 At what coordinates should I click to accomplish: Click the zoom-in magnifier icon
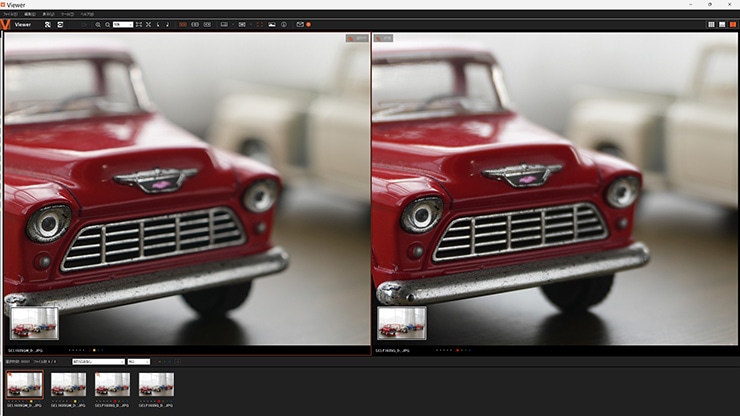(x=98, y=25)
